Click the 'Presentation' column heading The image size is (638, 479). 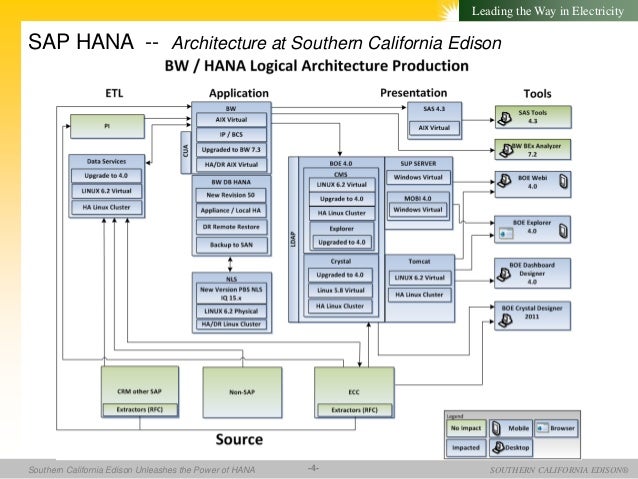(x=413, y=93)
